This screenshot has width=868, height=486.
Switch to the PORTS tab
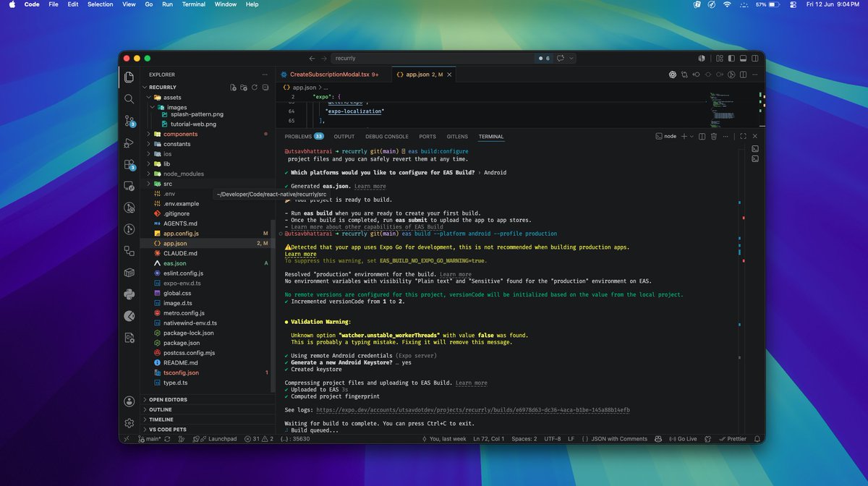(x=427, y=137)
